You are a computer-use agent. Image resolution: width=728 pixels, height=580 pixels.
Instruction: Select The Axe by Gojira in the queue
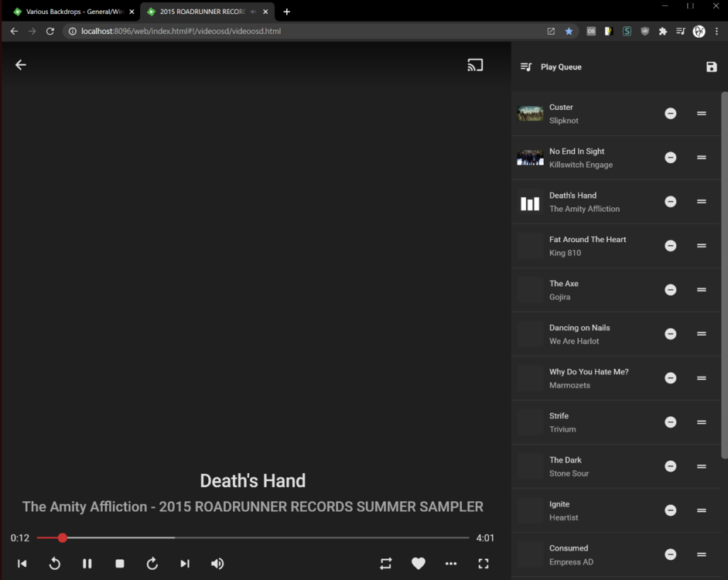click(588, 289)
